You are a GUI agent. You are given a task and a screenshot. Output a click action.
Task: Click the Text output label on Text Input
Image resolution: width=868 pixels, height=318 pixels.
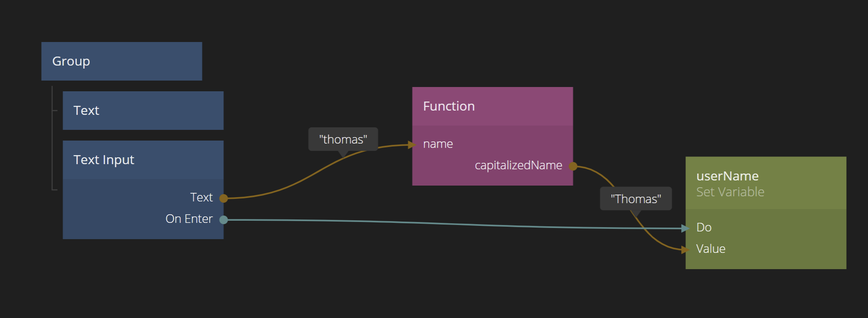click(x=201, y=198)
